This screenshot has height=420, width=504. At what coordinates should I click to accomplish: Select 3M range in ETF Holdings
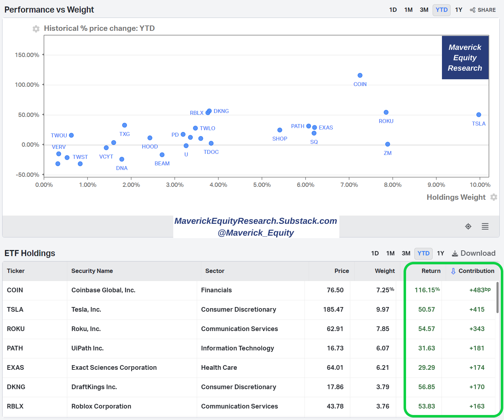(406, 253)
